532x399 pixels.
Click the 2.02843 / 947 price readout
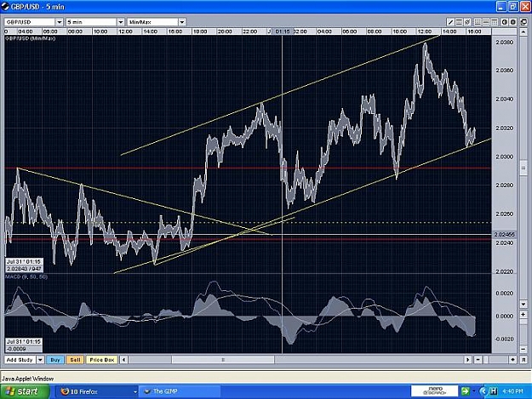pos(24,269)
